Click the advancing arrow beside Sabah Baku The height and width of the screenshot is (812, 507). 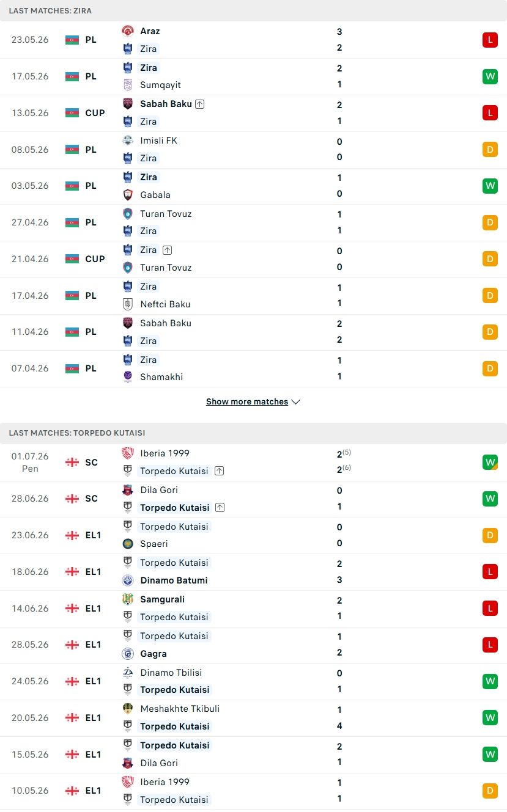[x=200, y=104]
